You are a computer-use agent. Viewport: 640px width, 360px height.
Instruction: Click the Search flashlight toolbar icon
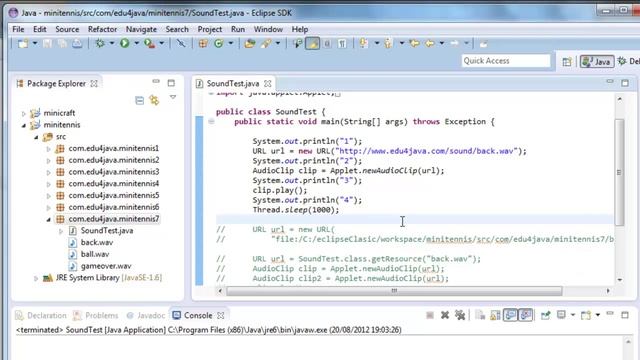266,43
